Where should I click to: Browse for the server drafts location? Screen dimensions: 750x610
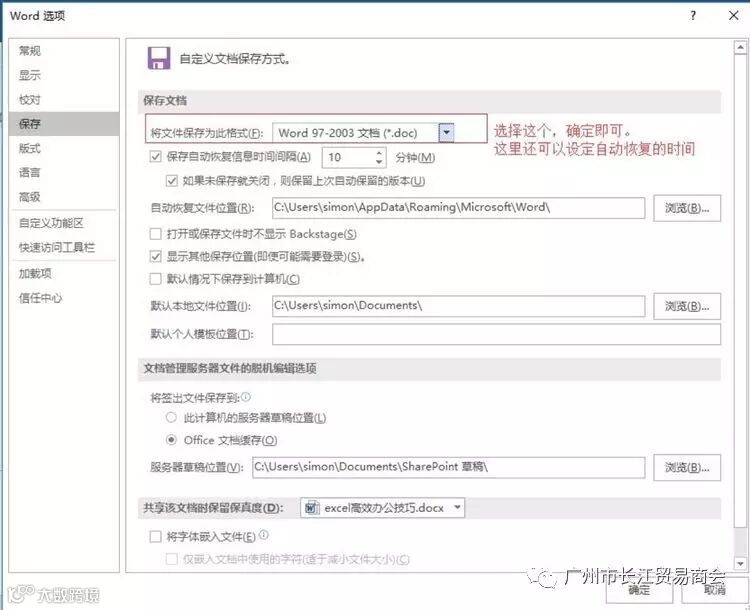[687, 467]
